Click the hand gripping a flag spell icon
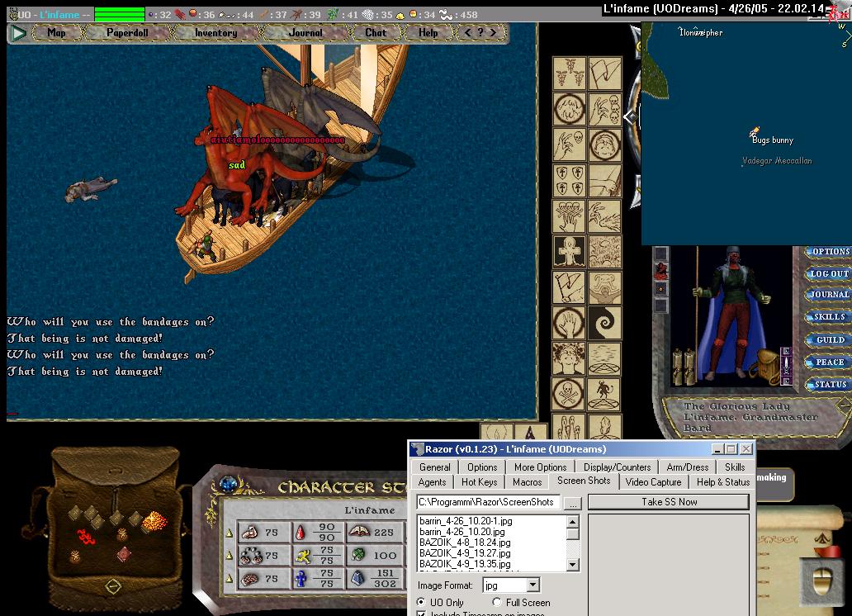This screenshot has height=616, width=852. [569, 287]
